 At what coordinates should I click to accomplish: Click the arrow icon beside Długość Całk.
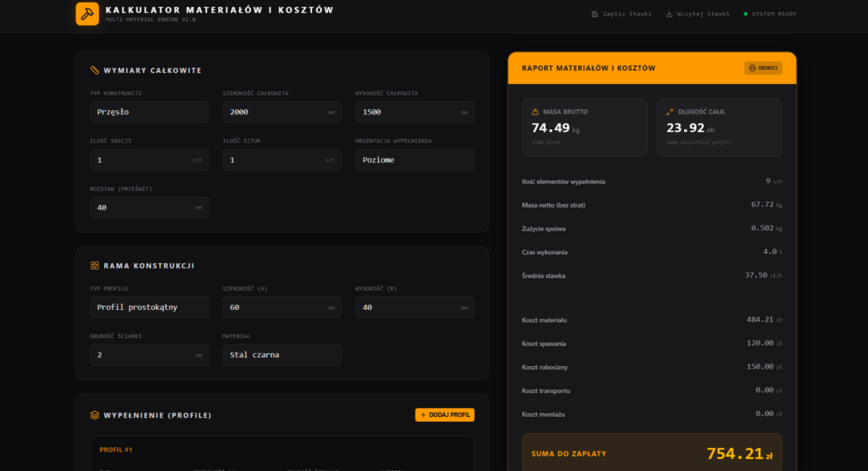point(670,112)
